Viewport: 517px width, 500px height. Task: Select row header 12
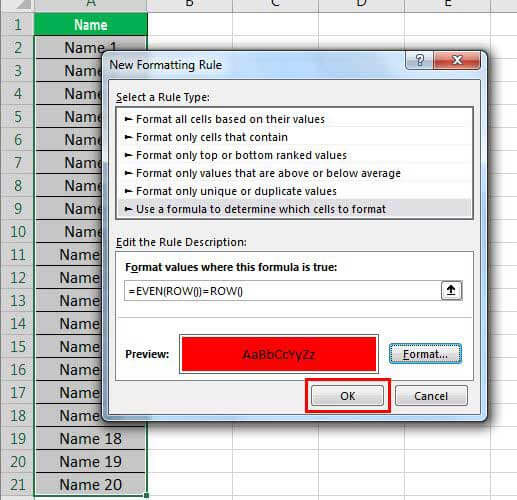pos(17,278)
